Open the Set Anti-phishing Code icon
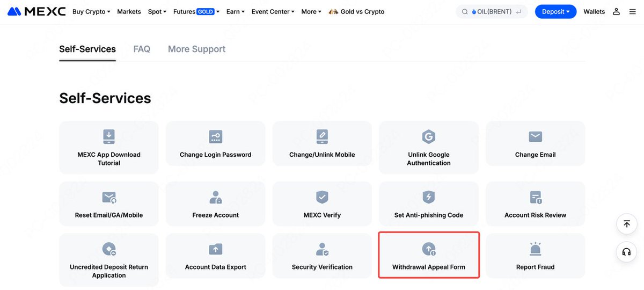644x290 pixels. [428, 197]
